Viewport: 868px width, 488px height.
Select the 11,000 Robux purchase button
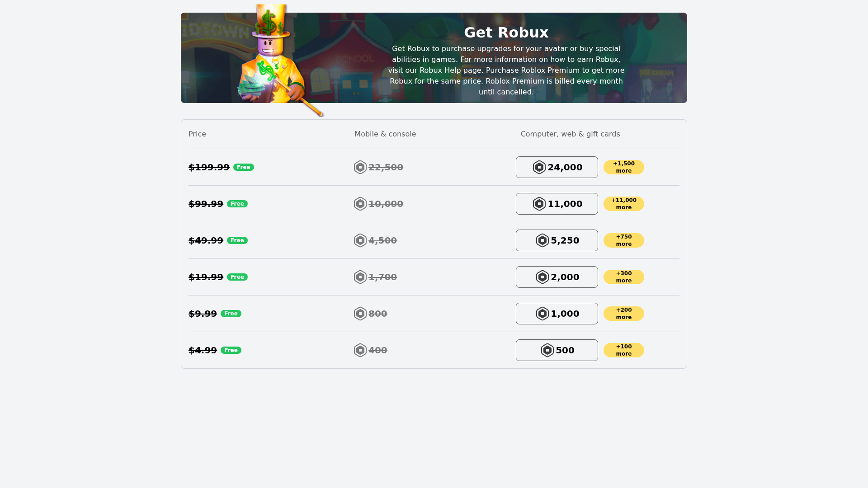click(x=557, y=203)
